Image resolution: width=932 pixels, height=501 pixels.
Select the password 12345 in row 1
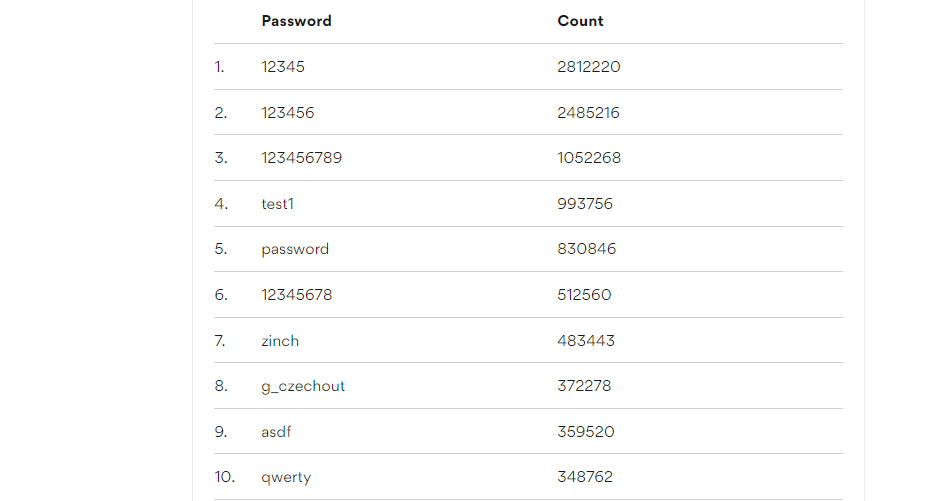[x=283, y=67]
